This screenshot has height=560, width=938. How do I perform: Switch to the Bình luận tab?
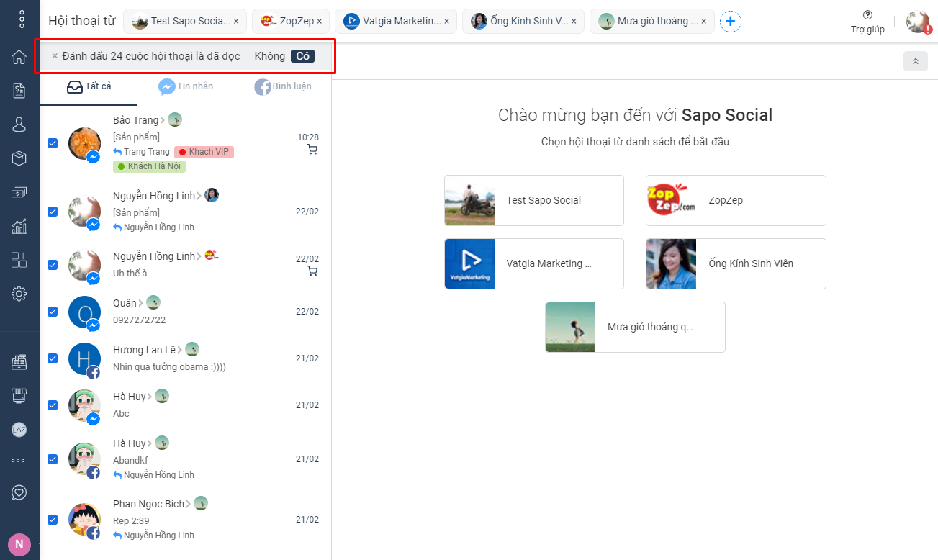[283, 87]
